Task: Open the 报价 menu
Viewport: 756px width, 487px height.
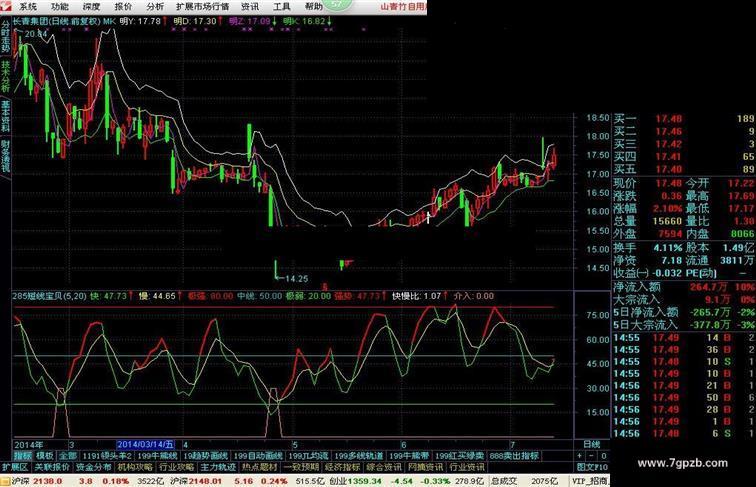Action: click(x=123, y=7)
